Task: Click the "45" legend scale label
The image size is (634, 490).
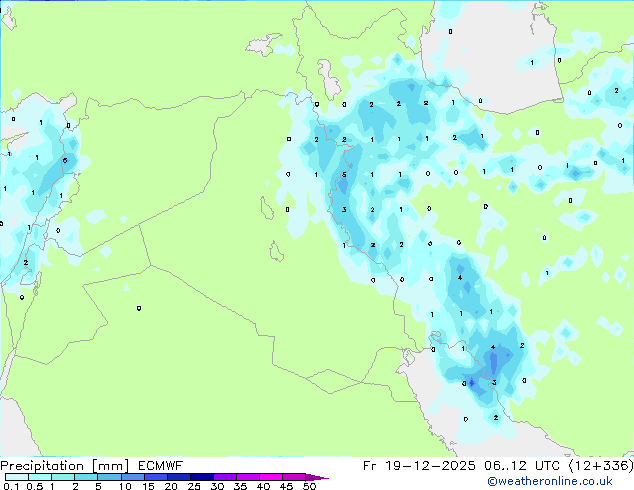Action: 287,486
